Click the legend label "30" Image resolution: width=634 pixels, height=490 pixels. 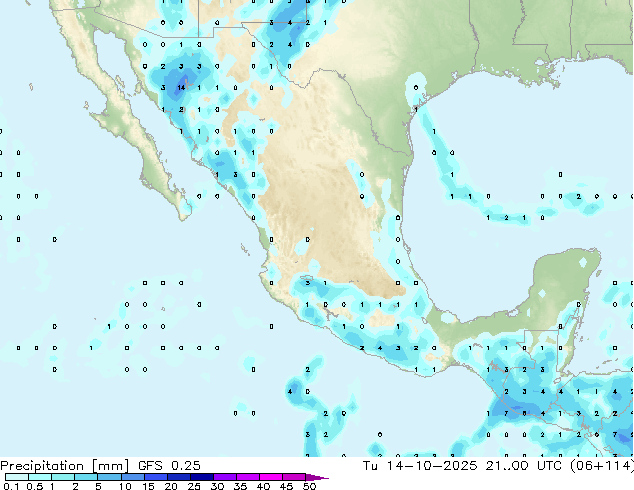click(x=217, y=486)
